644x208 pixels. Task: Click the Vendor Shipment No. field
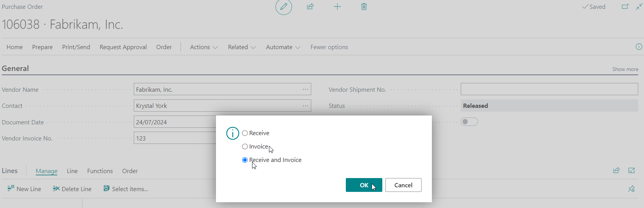coord(549,89)
